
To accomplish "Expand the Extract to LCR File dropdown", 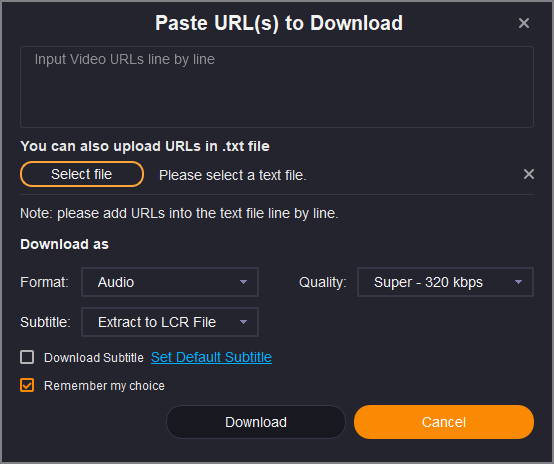I will pyautogui.click(x=170, y=322).
